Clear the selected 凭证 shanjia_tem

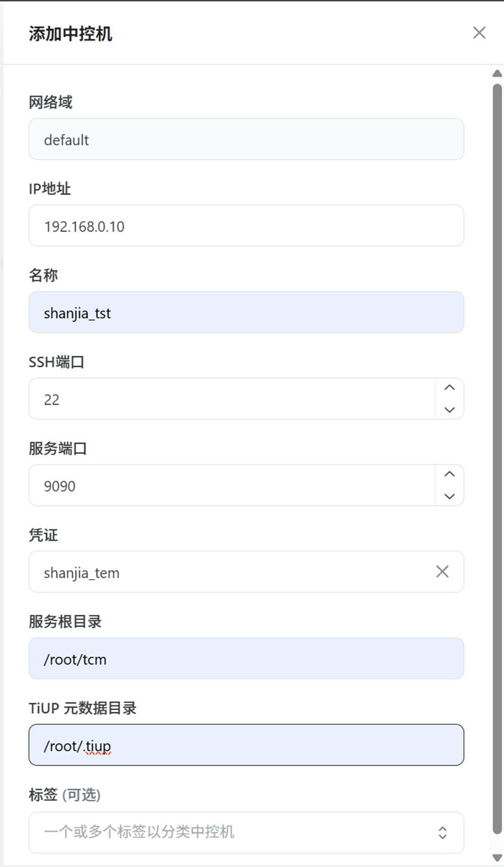[x=442, y=572]
